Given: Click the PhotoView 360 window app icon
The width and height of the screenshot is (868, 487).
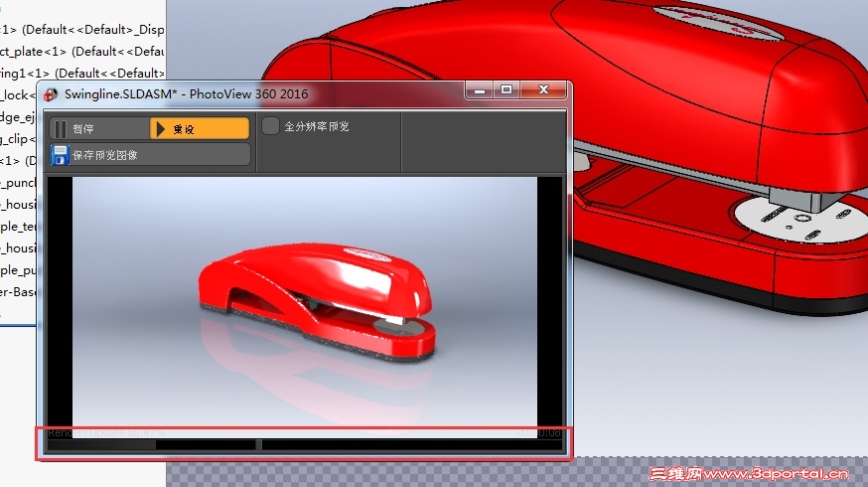Looking at the screenshot, I should pyautogui.click(x=51, y=94).
